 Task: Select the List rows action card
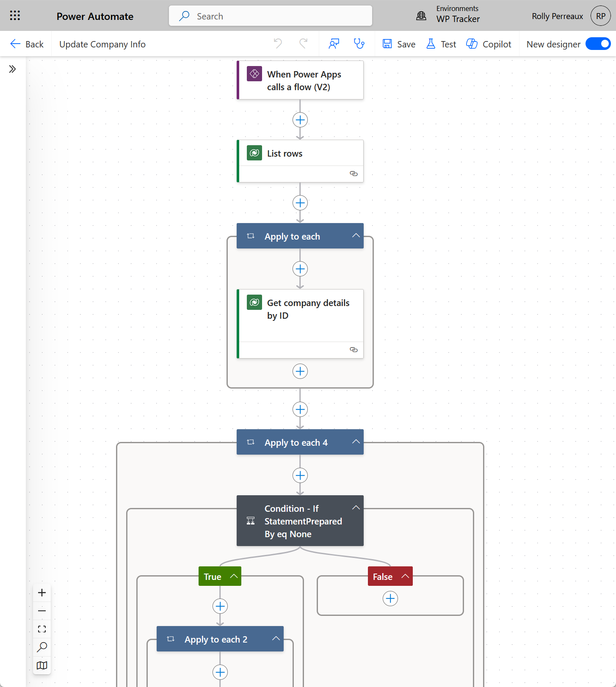coord(300,161)
